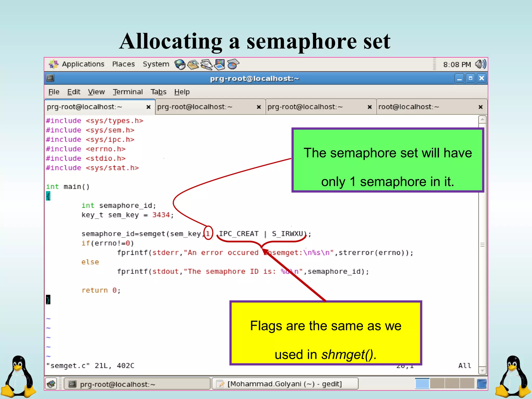The height and width of the screenshot is (399, 532).
Task: Click the 'else' keyword line
Action: point(90,262)
